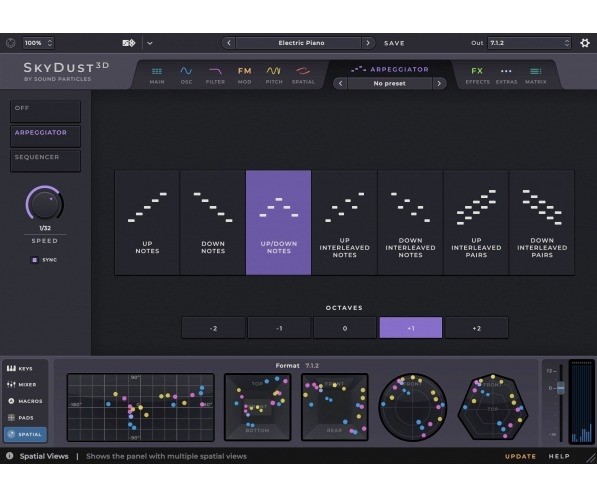Select Down Interleaved Notes pattern
The height and width of the screenshot is (497, 597).
(x=410, y=222)
